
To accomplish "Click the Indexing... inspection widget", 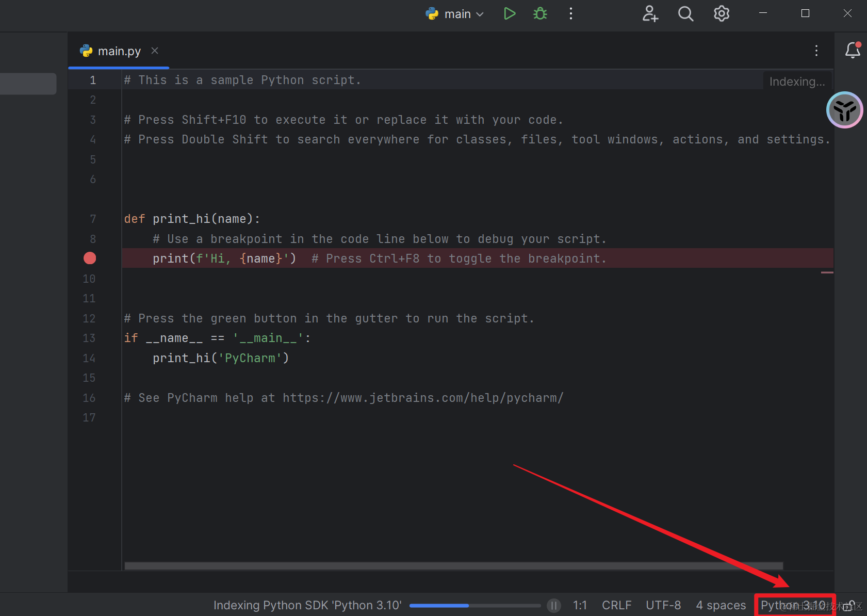I will 797,82.
